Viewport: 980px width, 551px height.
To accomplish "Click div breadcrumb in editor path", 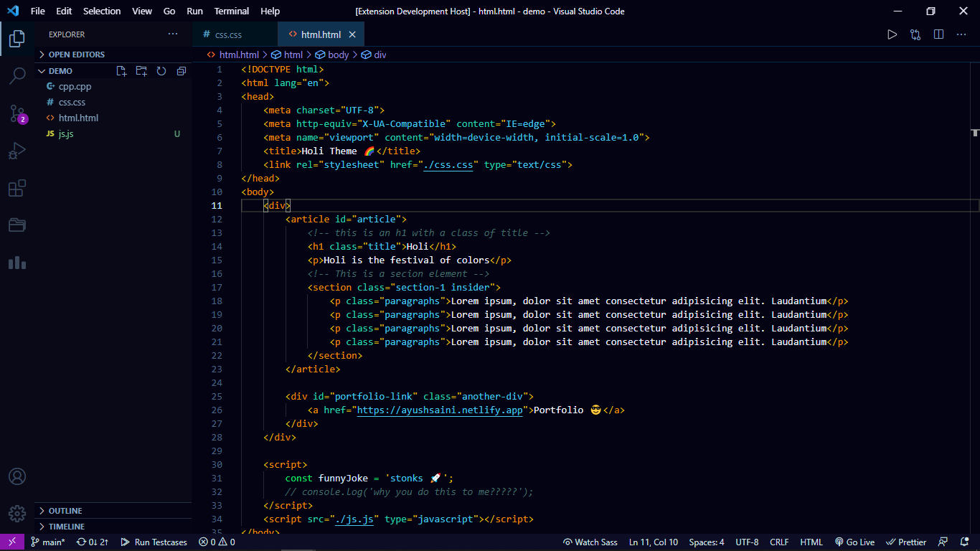I will [x=374, y=55].
